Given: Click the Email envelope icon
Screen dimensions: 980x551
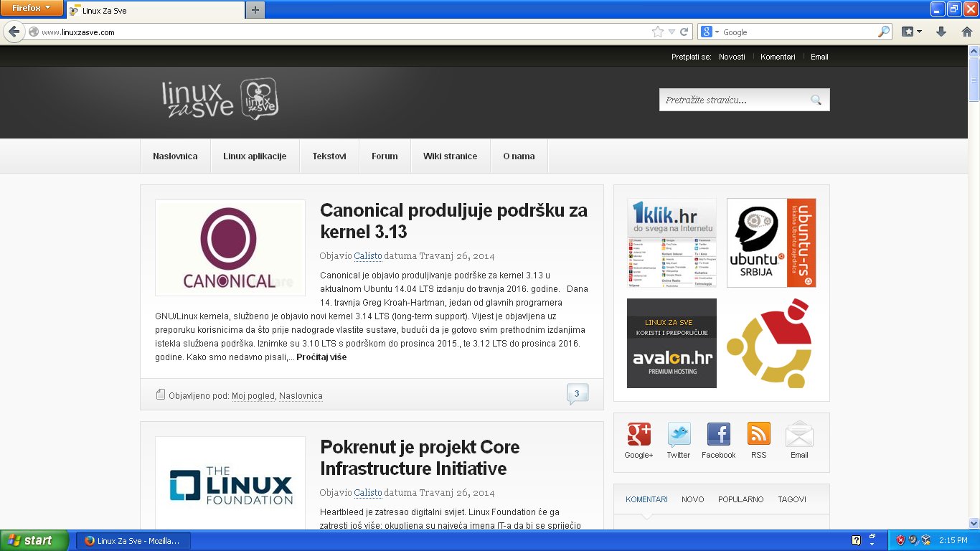Looking at the screenshot, I should (799, 434).
